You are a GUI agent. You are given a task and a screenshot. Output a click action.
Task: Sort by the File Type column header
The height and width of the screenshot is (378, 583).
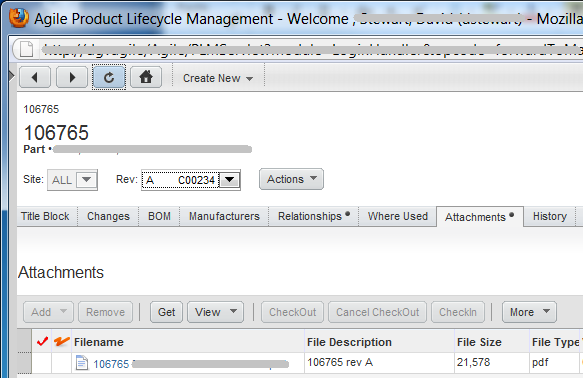coord(555,342)
